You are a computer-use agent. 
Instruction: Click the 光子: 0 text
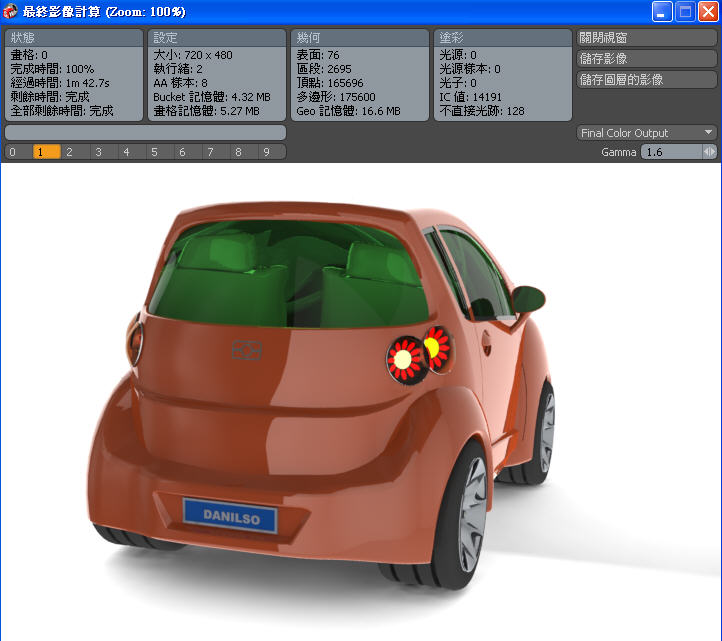458,83
